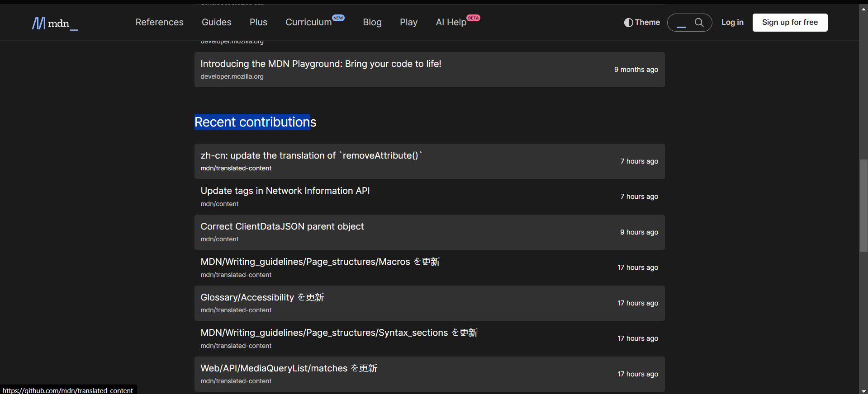The width and height of the screenshot is (868, 394).
Task: Open the Blog navigation item
Action: click(372, 23)
